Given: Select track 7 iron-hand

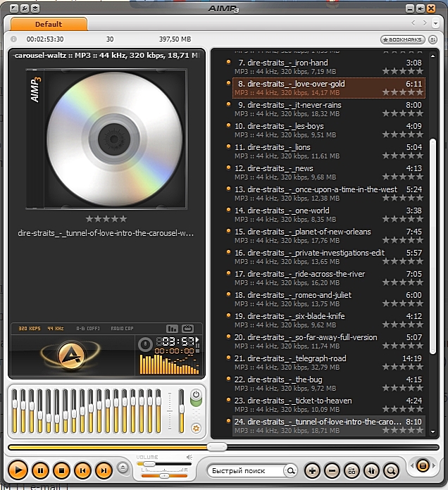Looking at the screenshot, I should pos(328,67).
